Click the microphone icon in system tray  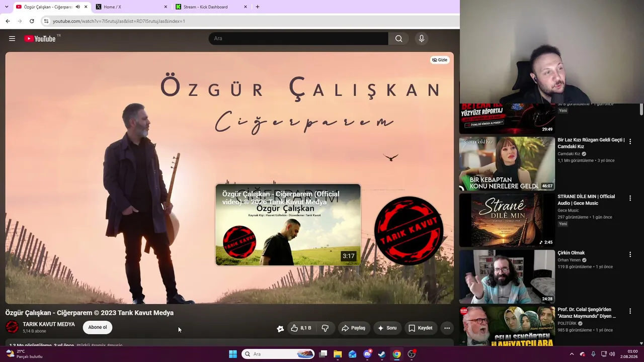coord(593,354)
